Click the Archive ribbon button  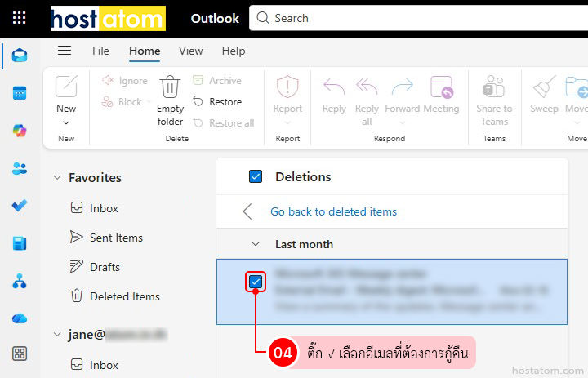coord(216,80)
